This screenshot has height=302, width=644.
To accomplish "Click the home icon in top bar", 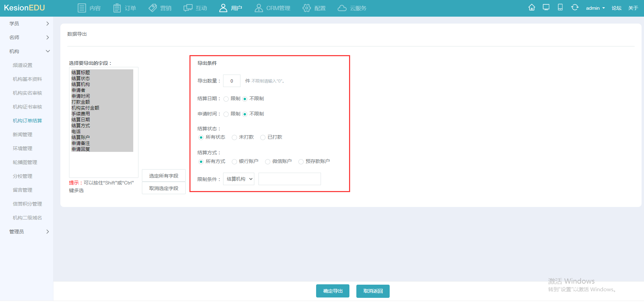I will coord(532,8).
